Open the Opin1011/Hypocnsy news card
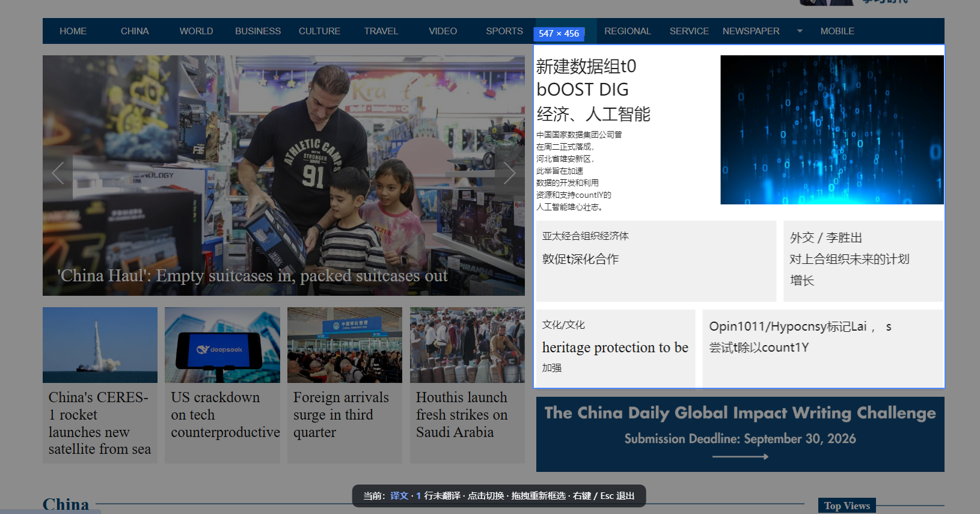Image resolution: width=980 pixels, height=514 pixels. pyautogui.click(x=823, y=349)
